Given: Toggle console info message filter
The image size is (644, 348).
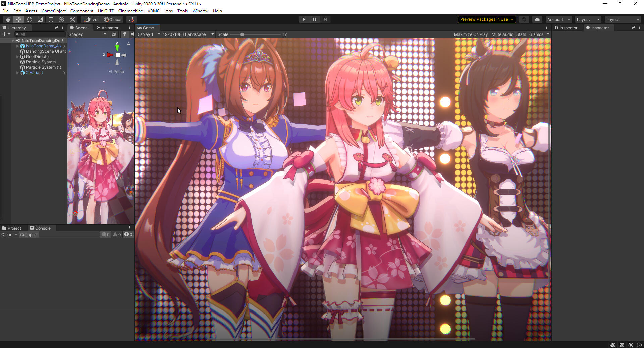Looking at the screenshot, I should (106, 234).
